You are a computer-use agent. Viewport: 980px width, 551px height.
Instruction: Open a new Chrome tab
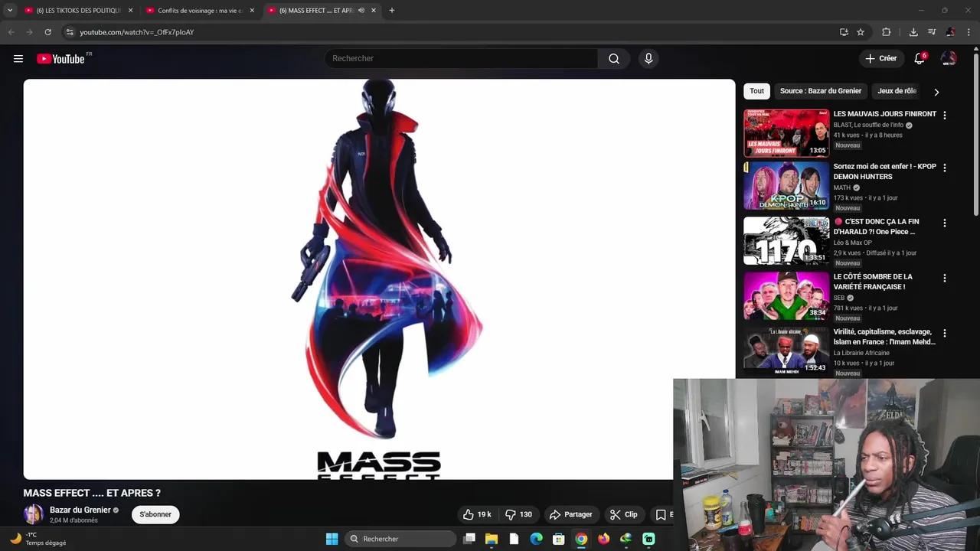click(x=392, y=11)
